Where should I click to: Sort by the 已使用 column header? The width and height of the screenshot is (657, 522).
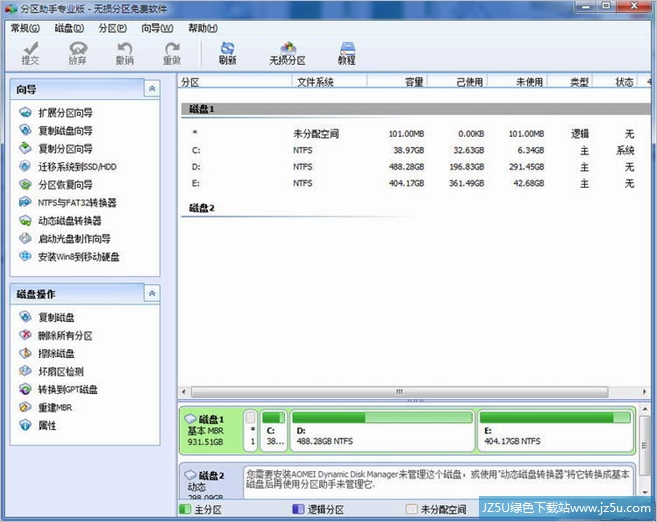(x=457, y=82)
